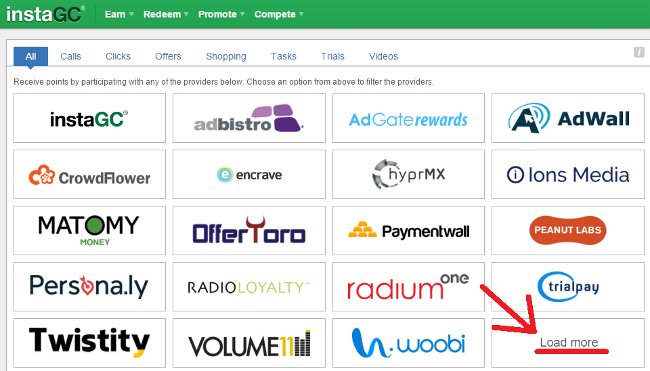Open the adbistro provider tile
Screen dimensions: 650x371
pyautogui.click(x=249, y=118)
